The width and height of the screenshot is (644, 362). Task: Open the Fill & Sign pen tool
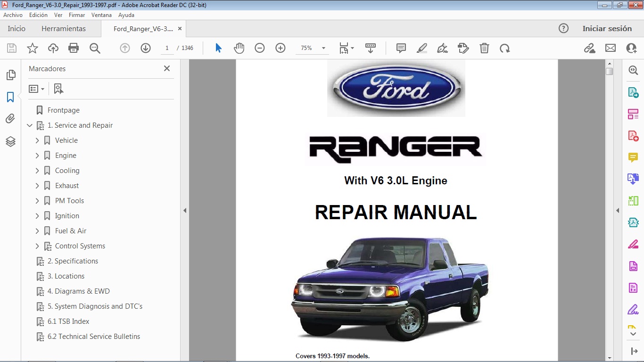tap(443, 48)
